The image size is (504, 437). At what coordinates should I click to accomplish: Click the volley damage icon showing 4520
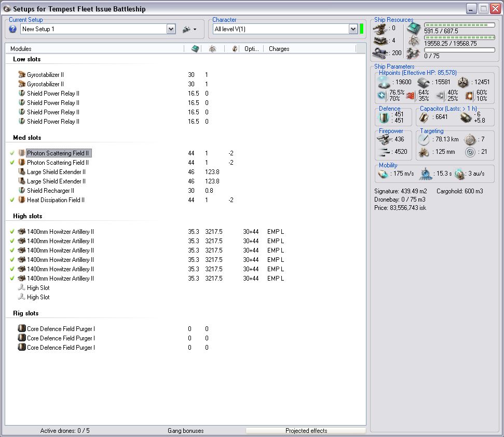coord(384,152)
